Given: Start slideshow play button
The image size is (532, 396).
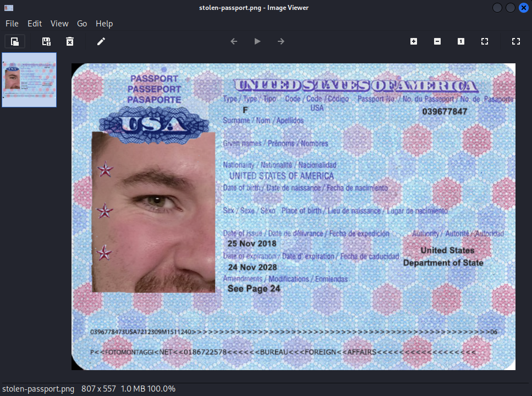Looking at the screenshot, I should pos(257,41).
